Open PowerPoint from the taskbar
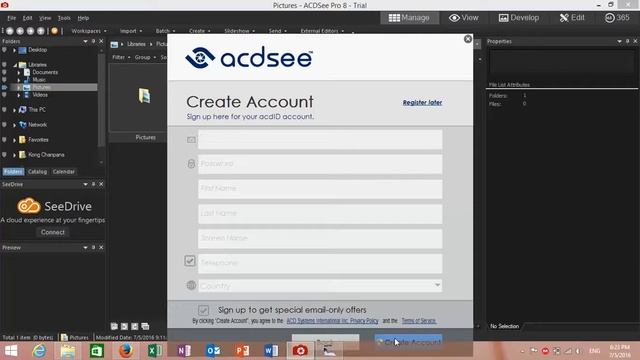 tap(242, 351)
